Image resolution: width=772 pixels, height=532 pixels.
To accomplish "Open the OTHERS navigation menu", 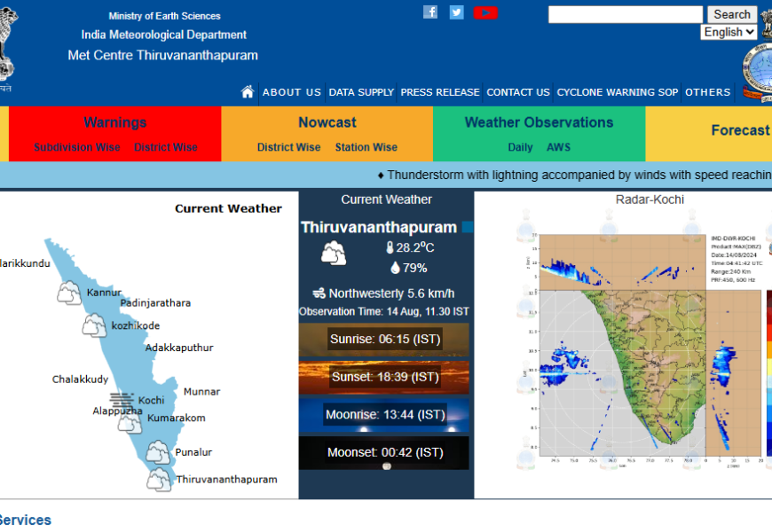I will tap(707, 92).
